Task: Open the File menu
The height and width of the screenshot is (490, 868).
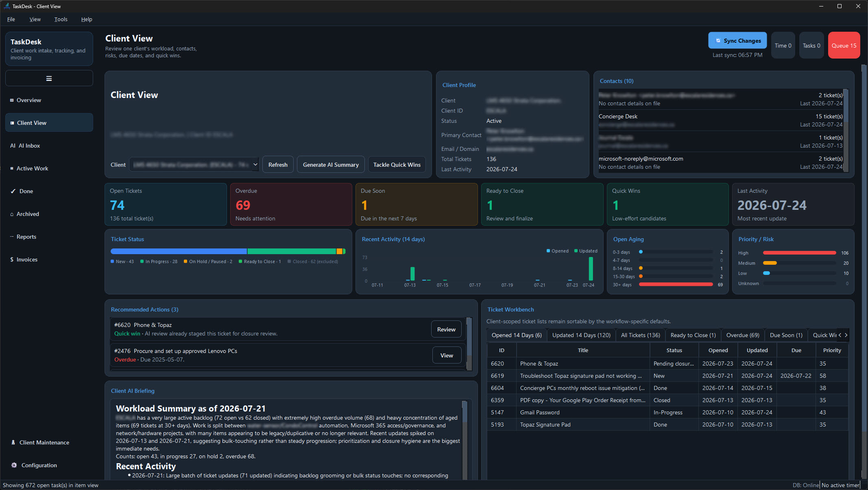Action: pyautogui.click(x=11, y=20)
